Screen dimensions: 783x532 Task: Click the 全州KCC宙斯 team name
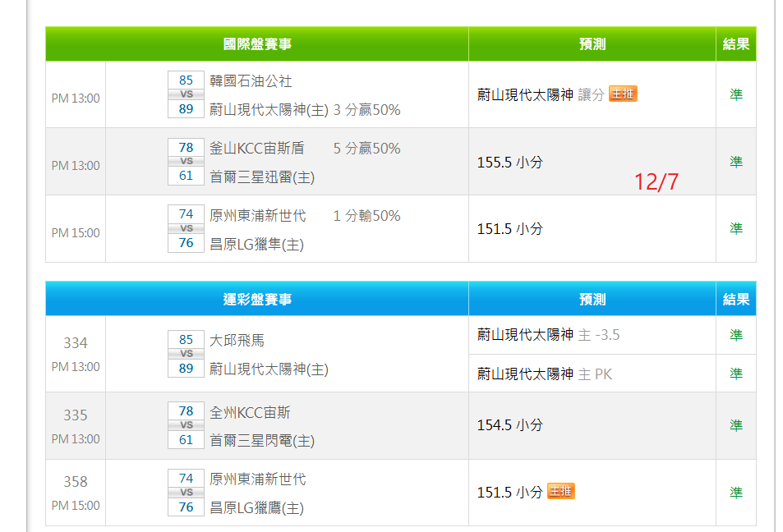[x=250, y=413]
